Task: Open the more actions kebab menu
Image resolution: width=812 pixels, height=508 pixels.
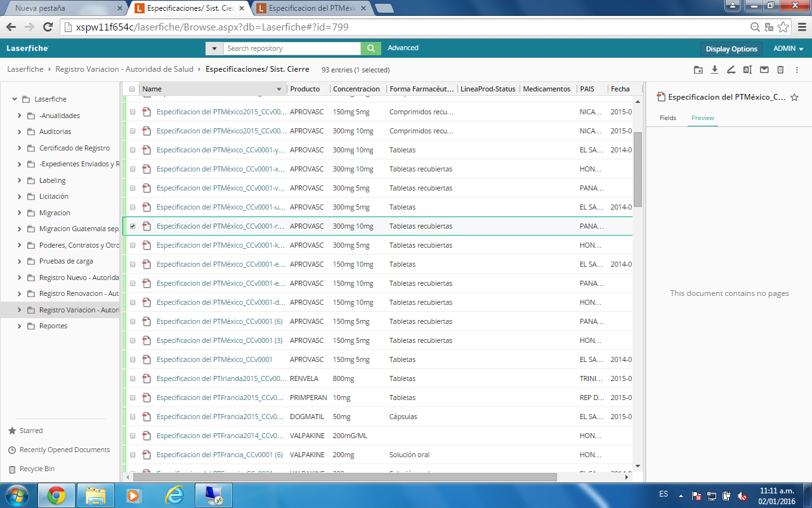Action: click(x=797, y=70)
